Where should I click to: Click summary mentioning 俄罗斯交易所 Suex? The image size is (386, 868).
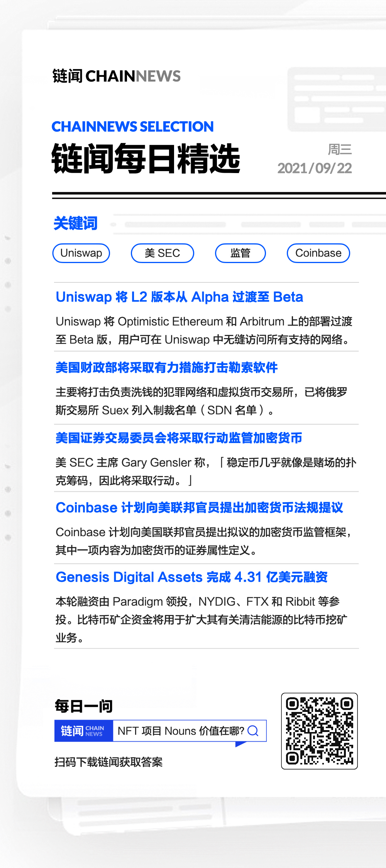pos(201,401)
